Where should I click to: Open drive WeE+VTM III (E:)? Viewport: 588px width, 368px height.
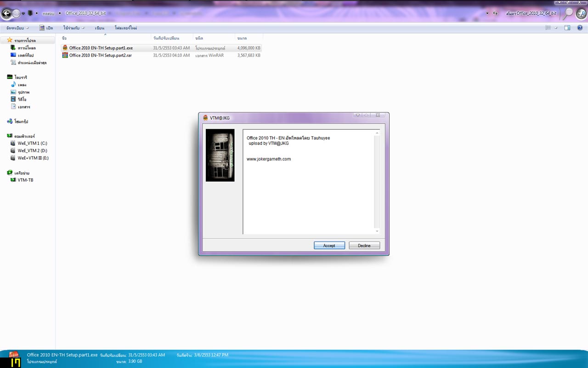point(33,158)
